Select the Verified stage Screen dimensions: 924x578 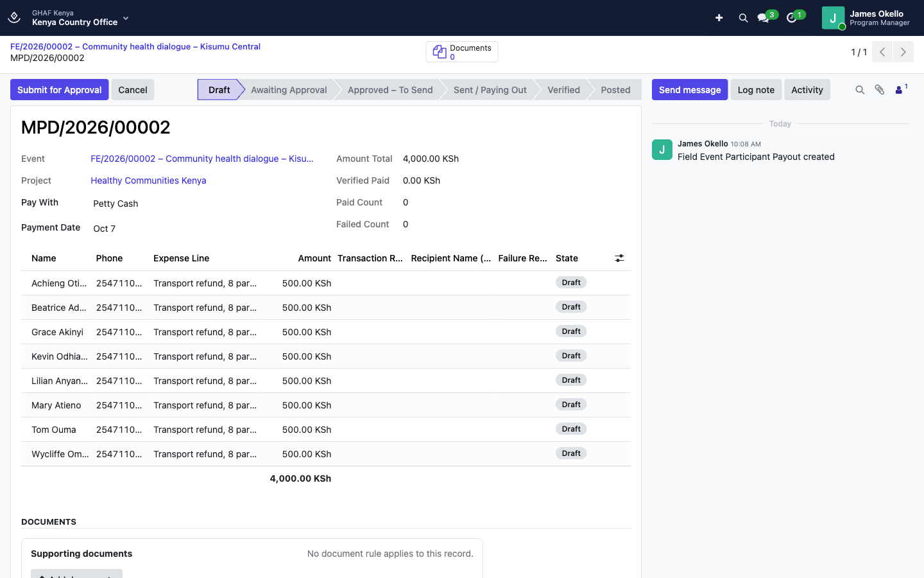[x=563, y=90]
